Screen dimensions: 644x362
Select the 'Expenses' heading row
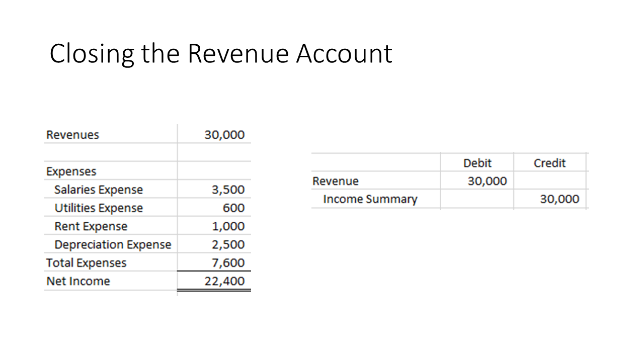71,171
